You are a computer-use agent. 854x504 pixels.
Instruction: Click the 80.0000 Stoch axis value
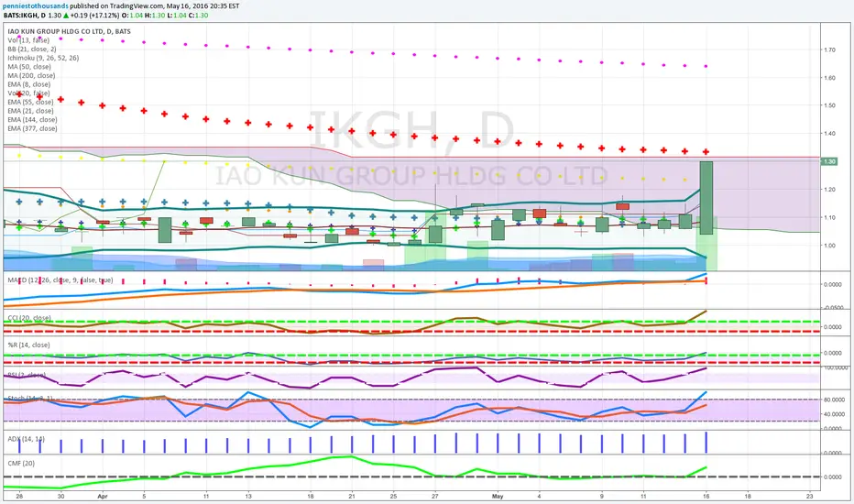coord(834,400)
